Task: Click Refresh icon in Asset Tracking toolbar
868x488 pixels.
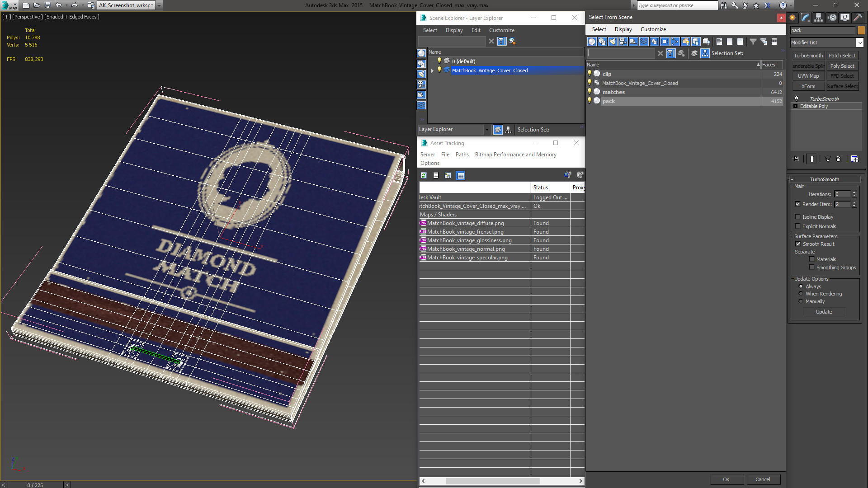Action: pyautogui.click(x=424, y=175)
